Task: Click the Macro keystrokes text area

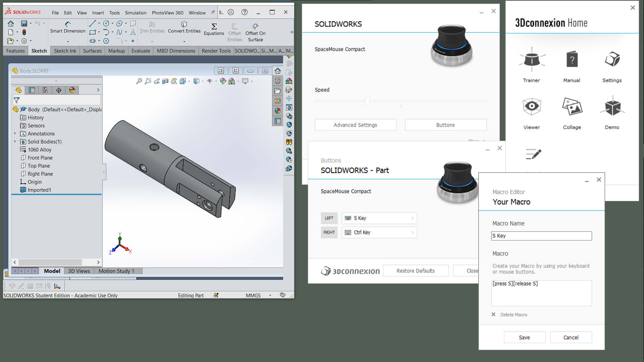Action: tap(541, 293)
